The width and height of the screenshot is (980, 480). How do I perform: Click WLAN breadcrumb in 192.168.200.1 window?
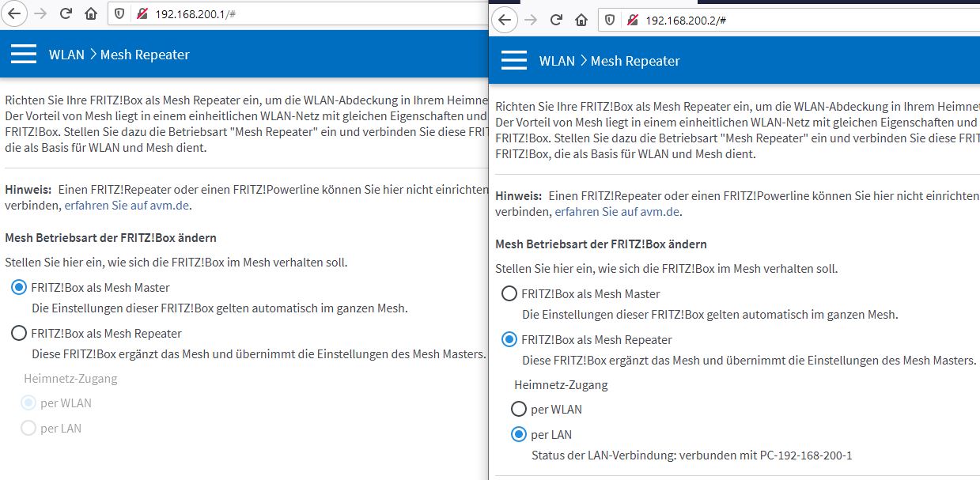(66, 55)
